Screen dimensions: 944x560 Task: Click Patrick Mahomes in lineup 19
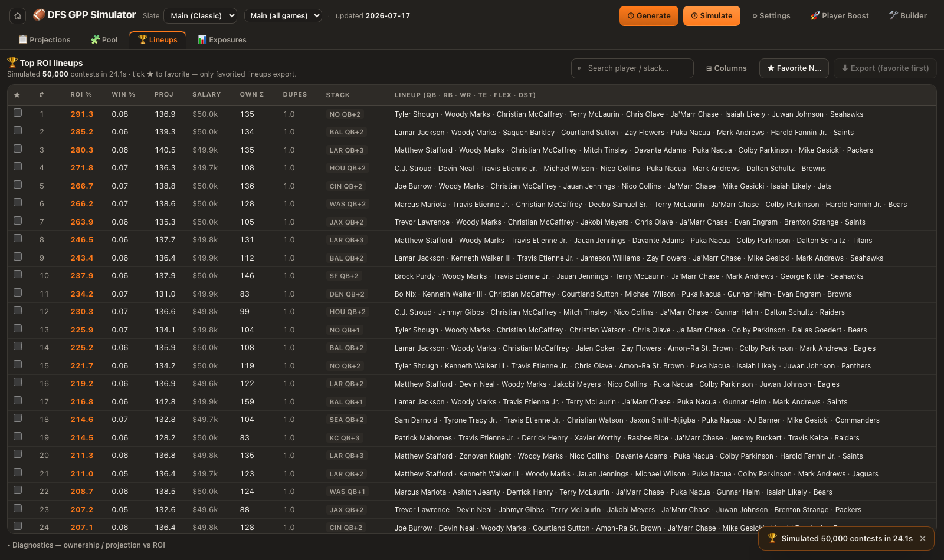[x=423, y=438]
